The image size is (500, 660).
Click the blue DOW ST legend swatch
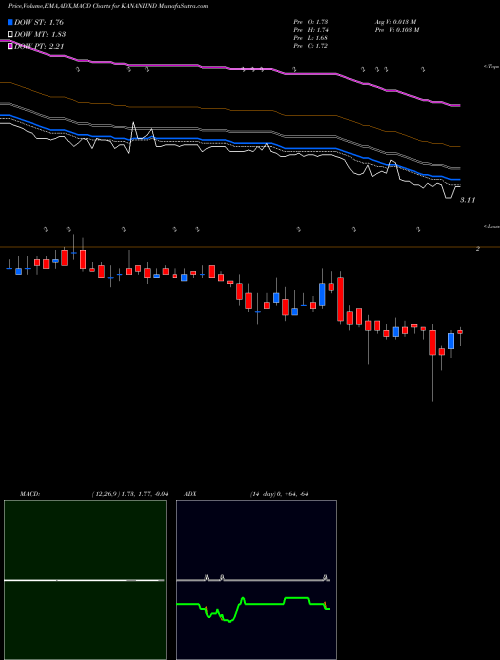coord(10,22)
